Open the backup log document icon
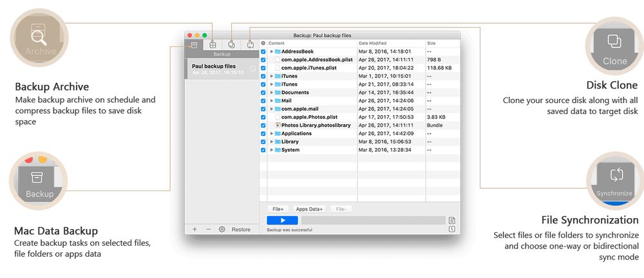644x278 pixels. pos(452,221)
